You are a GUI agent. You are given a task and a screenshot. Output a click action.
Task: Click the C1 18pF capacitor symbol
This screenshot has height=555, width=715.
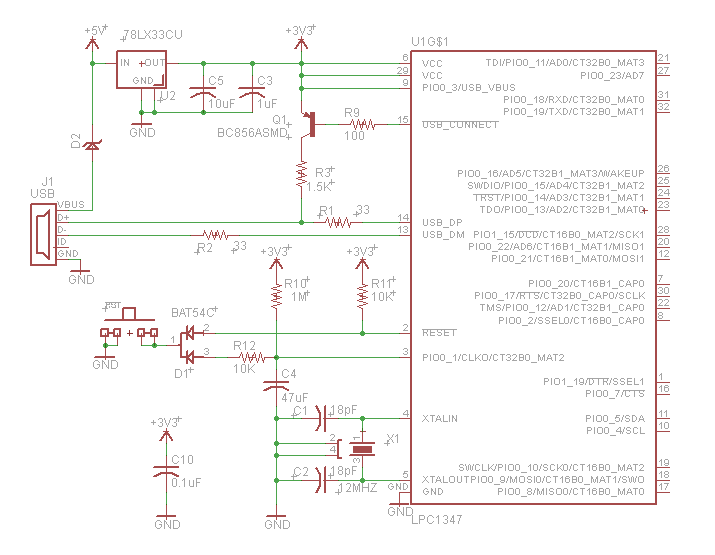(x=321, y=418)
